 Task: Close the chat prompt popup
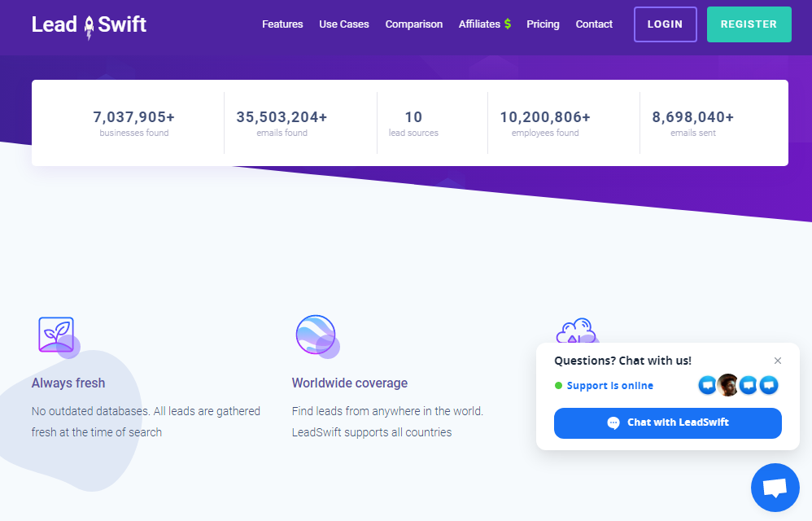coord(777,361)
